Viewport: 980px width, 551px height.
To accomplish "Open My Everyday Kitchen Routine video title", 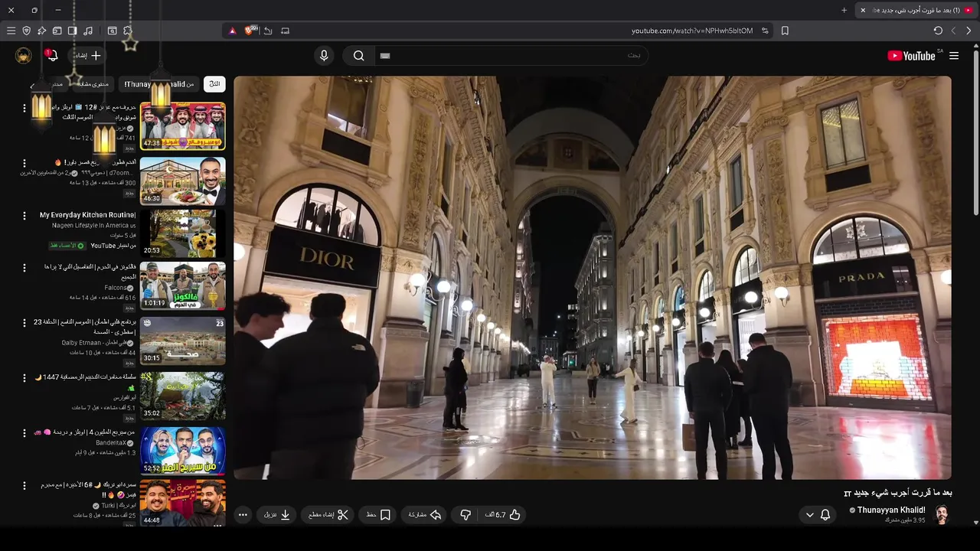I will pyautogui.click(x=88, y=215).
